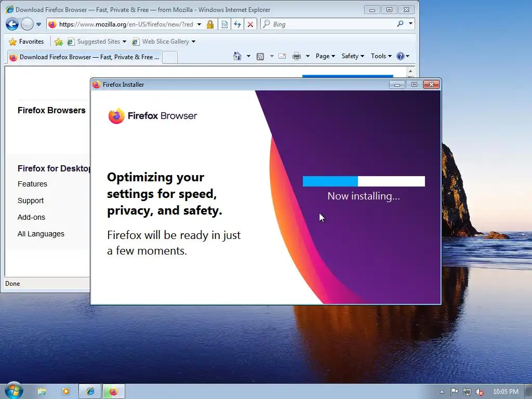The width and height of the screenshot is (532, 399).
Task: Click the Read Mail envelope icon
Action: point(282,56)
